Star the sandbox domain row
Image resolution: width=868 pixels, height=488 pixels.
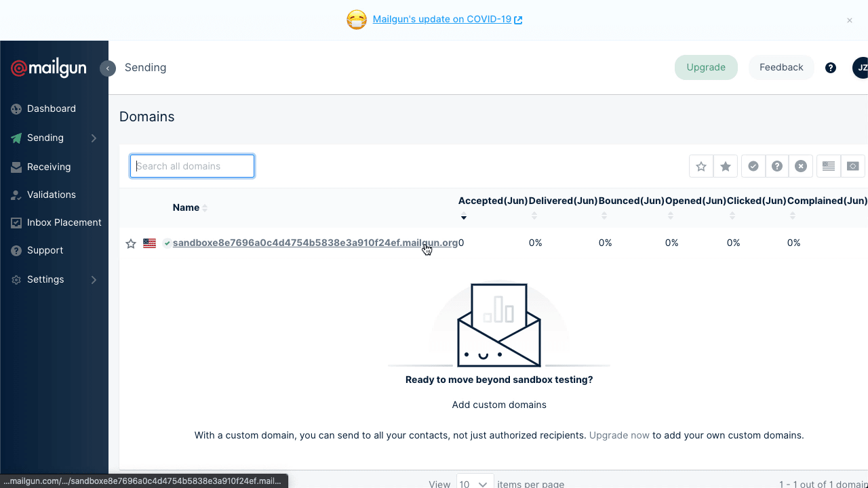[x=131, y=243]
